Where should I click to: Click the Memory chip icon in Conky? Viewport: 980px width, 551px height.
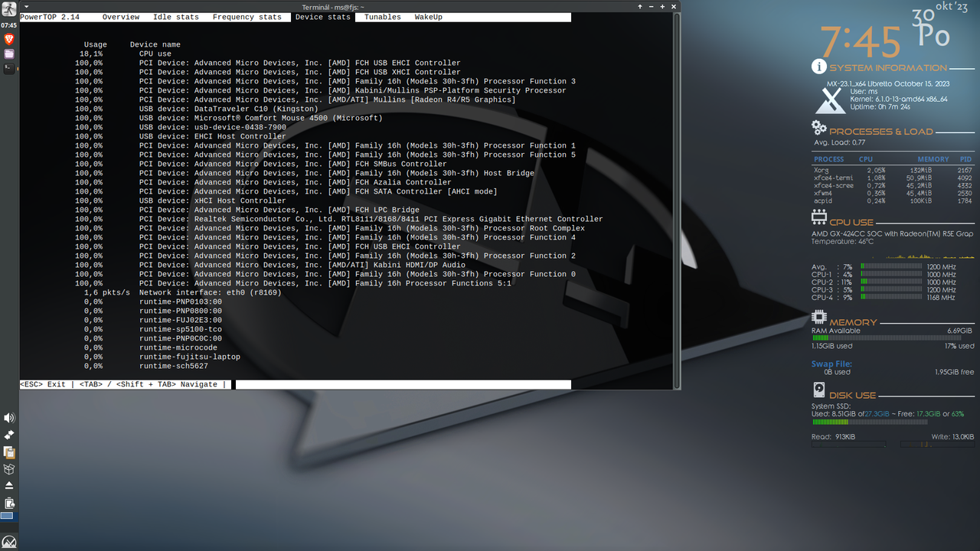click(x=819, y=317)
